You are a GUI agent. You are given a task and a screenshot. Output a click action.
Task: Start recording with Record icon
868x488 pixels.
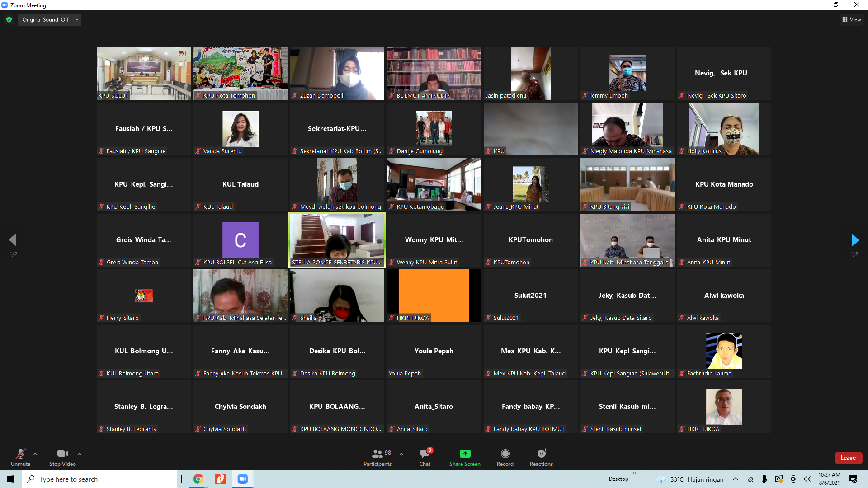[505, 454]
